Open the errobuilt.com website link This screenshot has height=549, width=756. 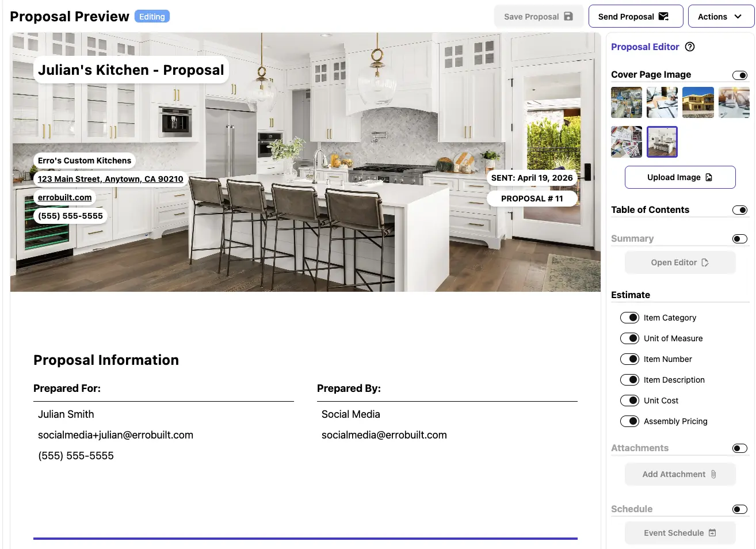[x=64, y=197]
